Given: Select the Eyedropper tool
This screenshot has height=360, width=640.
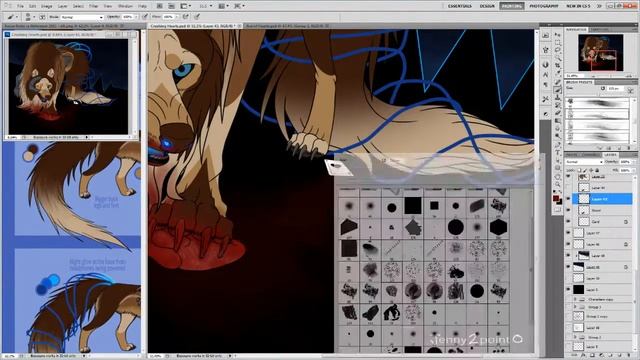Looking at the screenshot, I should 558,73.
